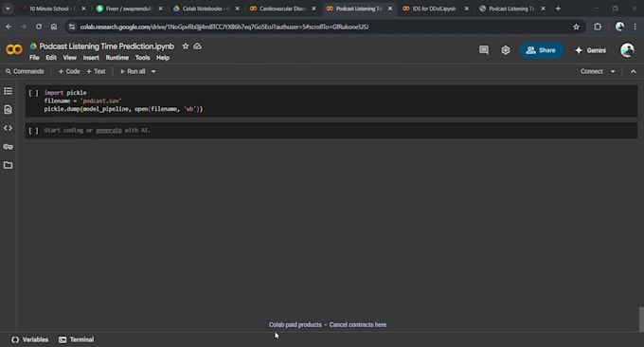Click the Colab account avatar

[x=627, y=50]
